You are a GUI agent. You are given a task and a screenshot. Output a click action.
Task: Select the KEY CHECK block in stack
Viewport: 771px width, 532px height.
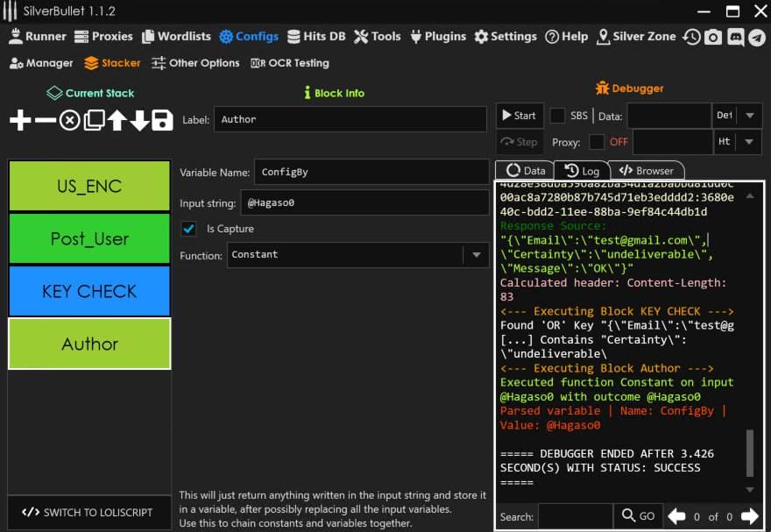click(x=89, y=291)
